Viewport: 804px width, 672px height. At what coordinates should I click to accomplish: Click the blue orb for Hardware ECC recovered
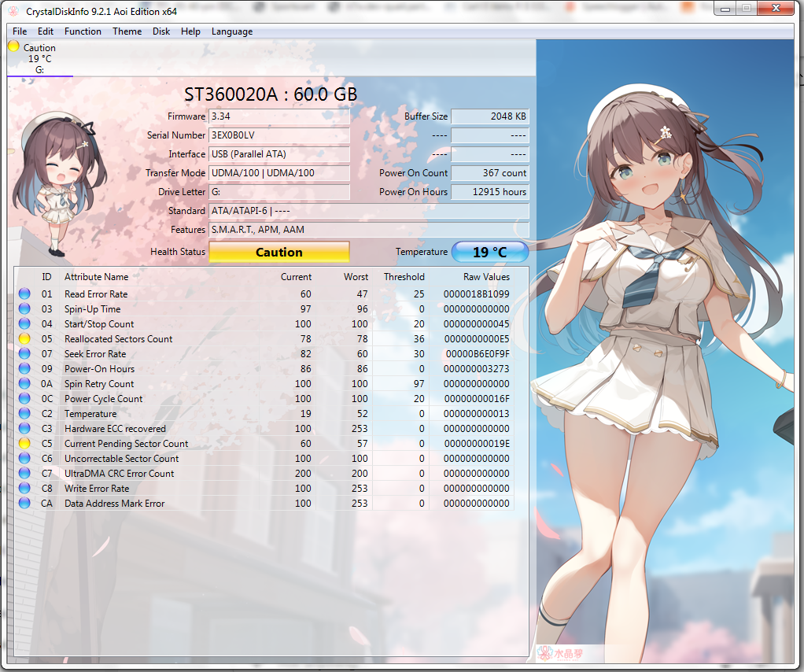pyautogui.click(x=24, y=428)
